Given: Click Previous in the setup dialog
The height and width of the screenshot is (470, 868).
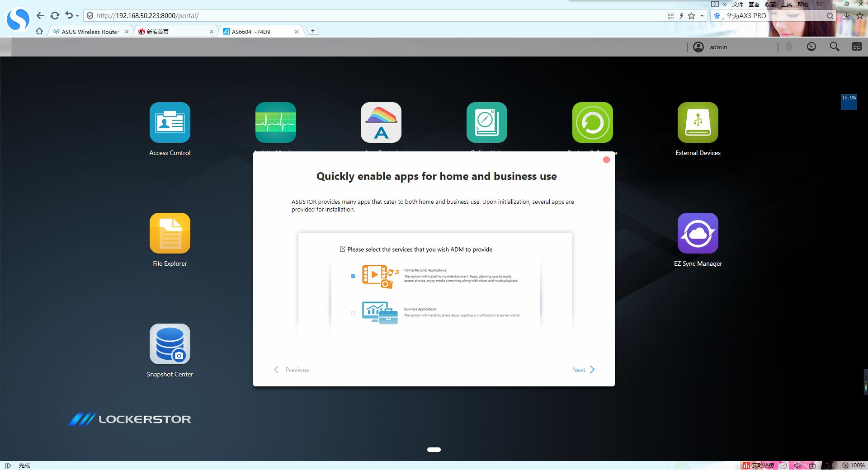Looking at the screenshot, I should click(292, 370).
